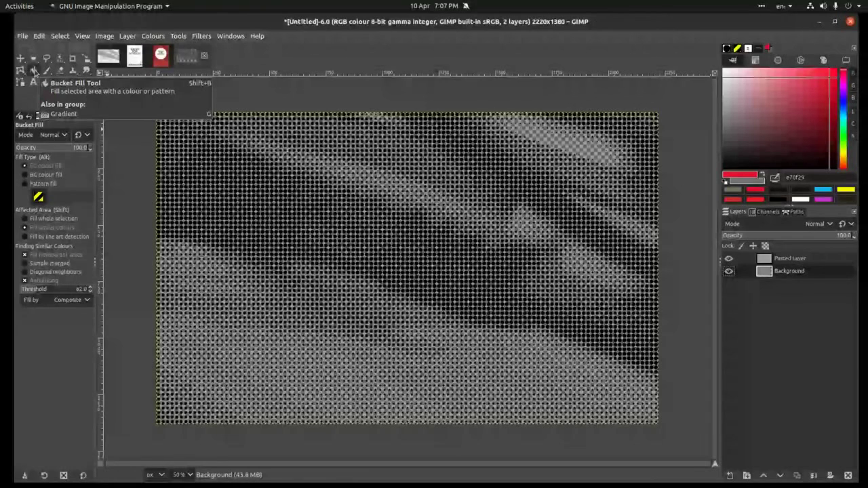Image resolution: width=868 pixels, height=488 pixels.
Task: Open Fill by Composite dropdown
Action: (72, 300)
